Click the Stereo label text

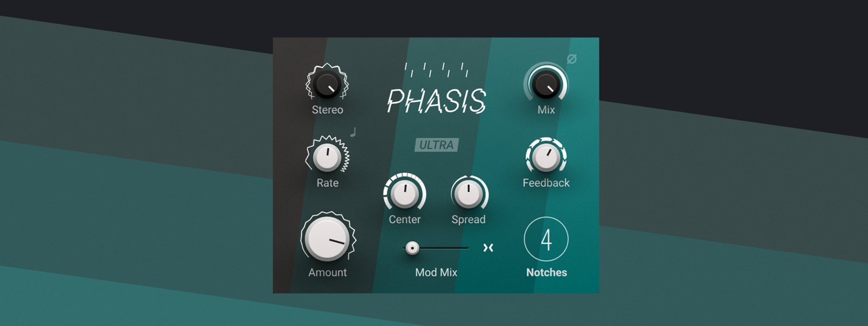pyautogui.click(x=327, y=110)
